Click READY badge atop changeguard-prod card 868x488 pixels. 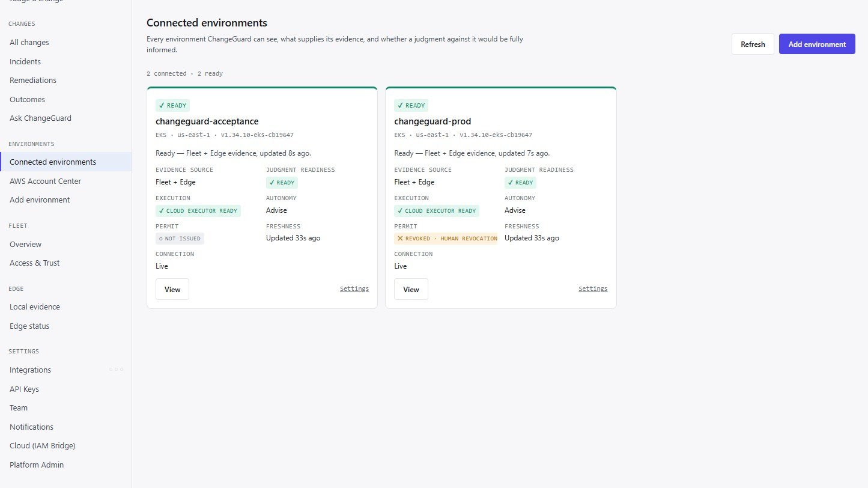pyautogui.click(x=411, y=105)
